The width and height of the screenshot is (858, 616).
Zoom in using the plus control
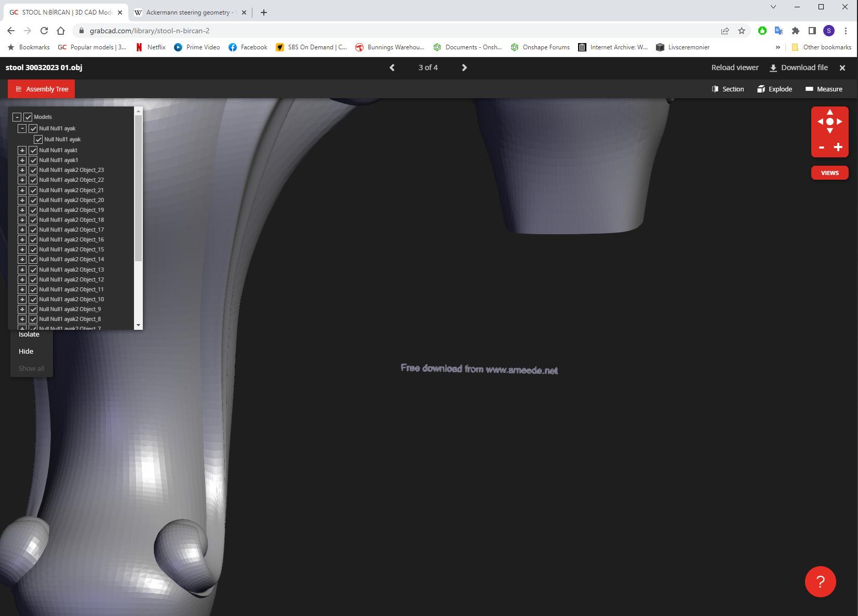click(838, 148)
